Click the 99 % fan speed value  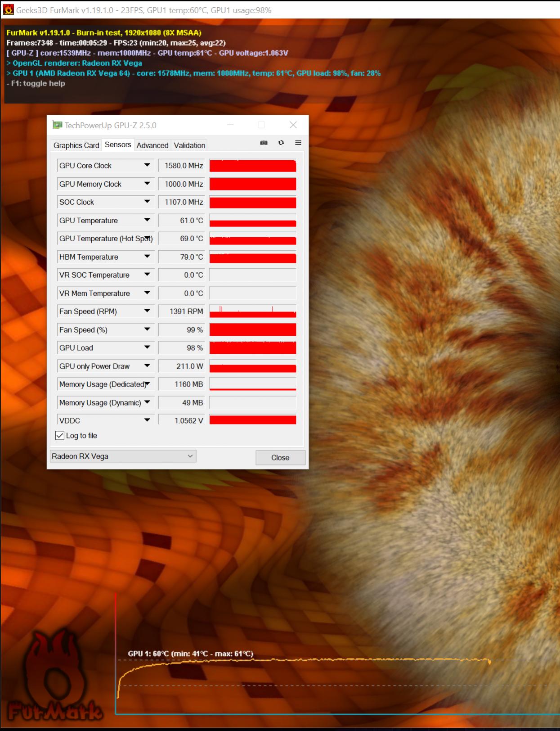[182, 329]
